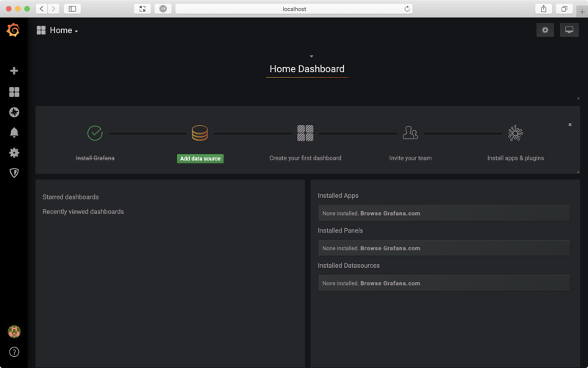Click Invite your team link

pyautogui.click(x=410, y=158)
